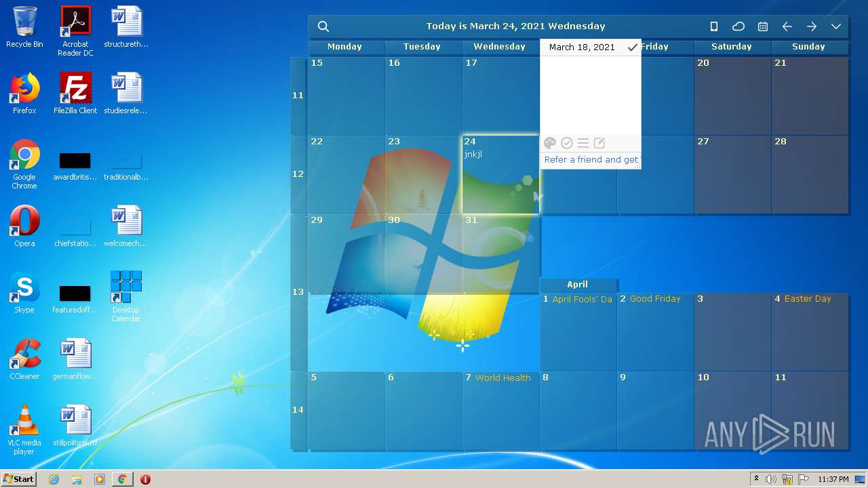
Task: Click the April month label
Action: (578, 285)
